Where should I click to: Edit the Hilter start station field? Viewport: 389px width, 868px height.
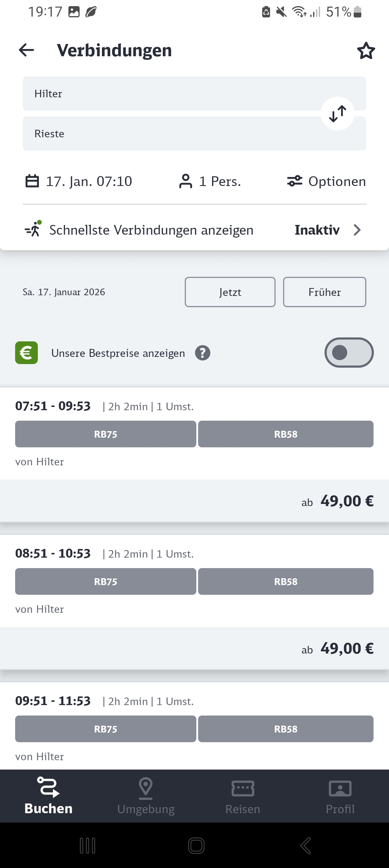pyautogui.click(x=169, y=94)
